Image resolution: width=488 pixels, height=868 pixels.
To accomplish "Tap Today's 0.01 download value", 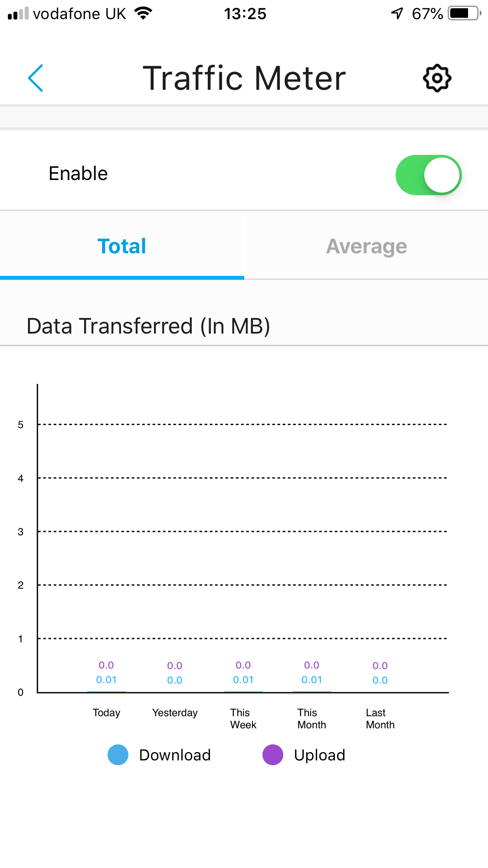I will tap(106, 680).
